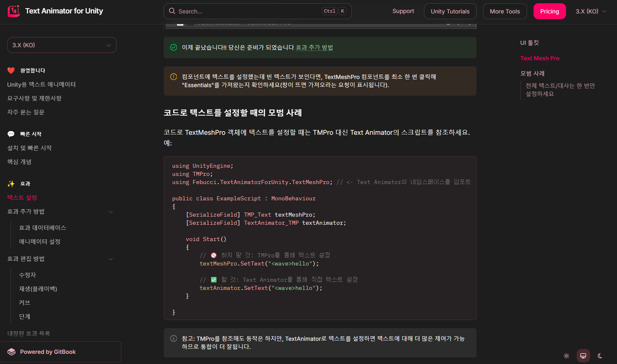
Task: Open 커브 sub-page
Action: click(x=25, y=303)
